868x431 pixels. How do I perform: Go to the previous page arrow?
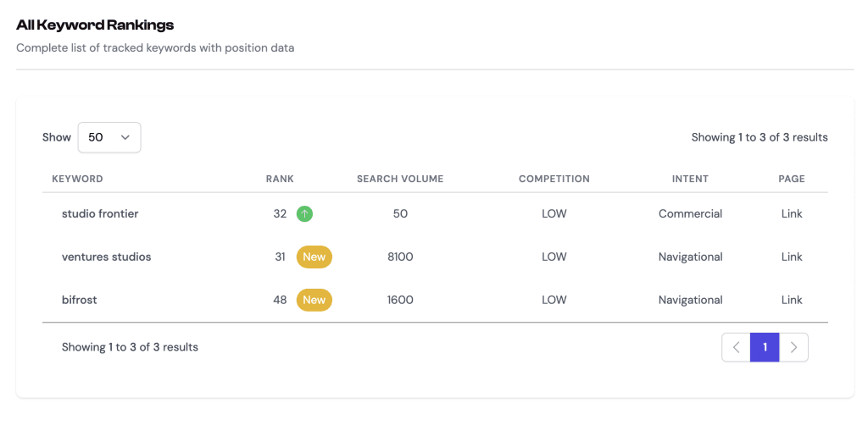736,347
